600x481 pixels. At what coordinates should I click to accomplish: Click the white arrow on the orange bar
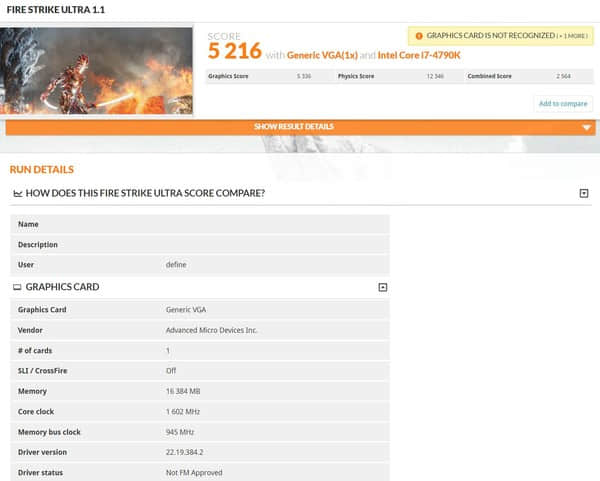click(x=586, y=128)
